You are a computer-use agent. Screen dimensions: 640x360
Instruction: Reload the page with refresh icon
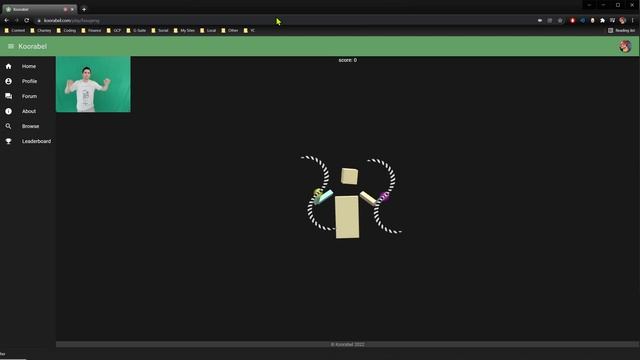[27, 20]
